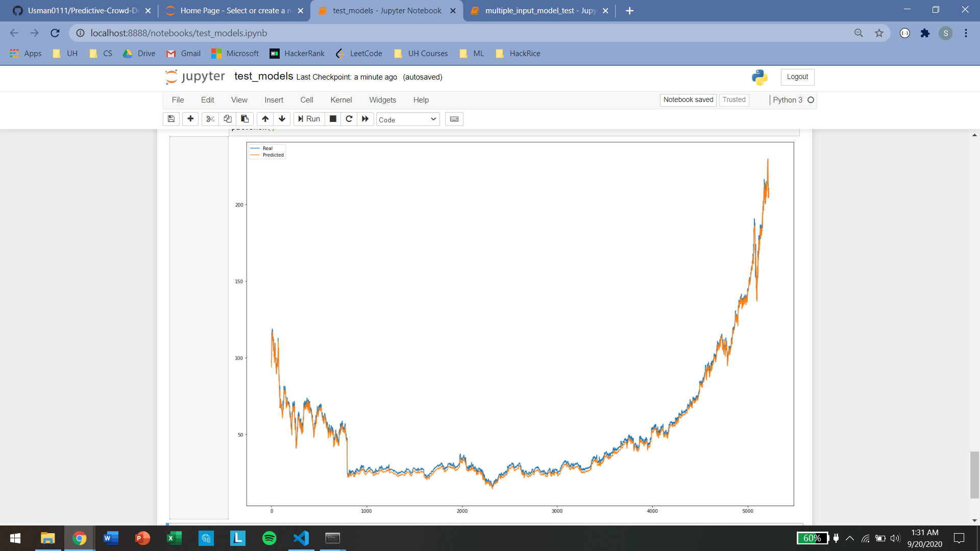Expand the Code cell type dropdown
Image resolution: width=980 pixels, height=551 pixels.
click(407, 119)
